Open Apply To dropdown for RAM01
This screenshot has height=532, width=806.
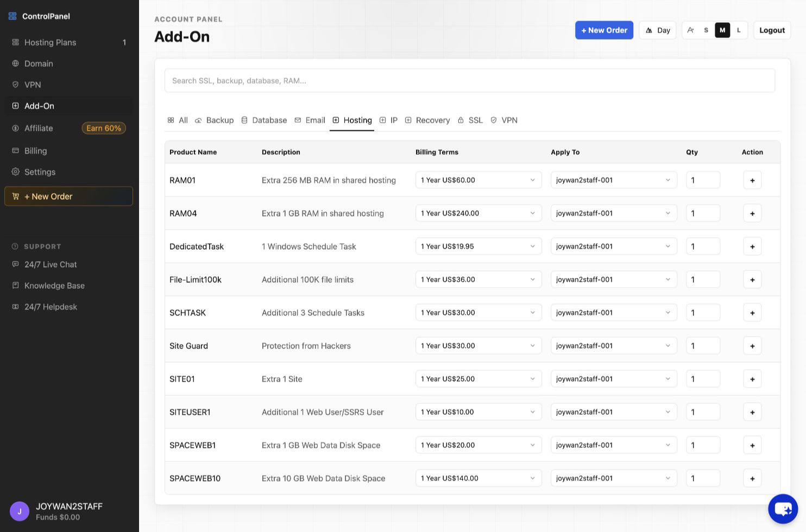point(614,180)
